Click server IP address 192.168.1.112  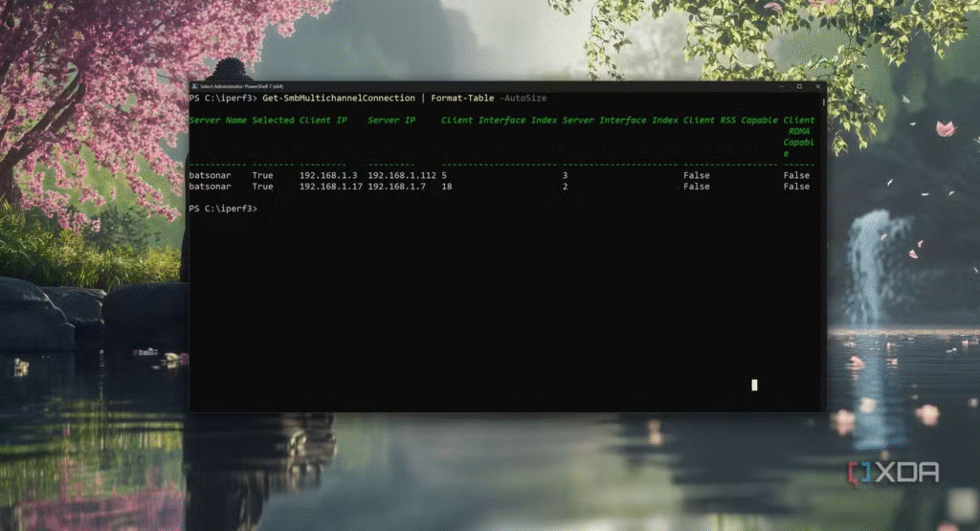click(402, 176)
